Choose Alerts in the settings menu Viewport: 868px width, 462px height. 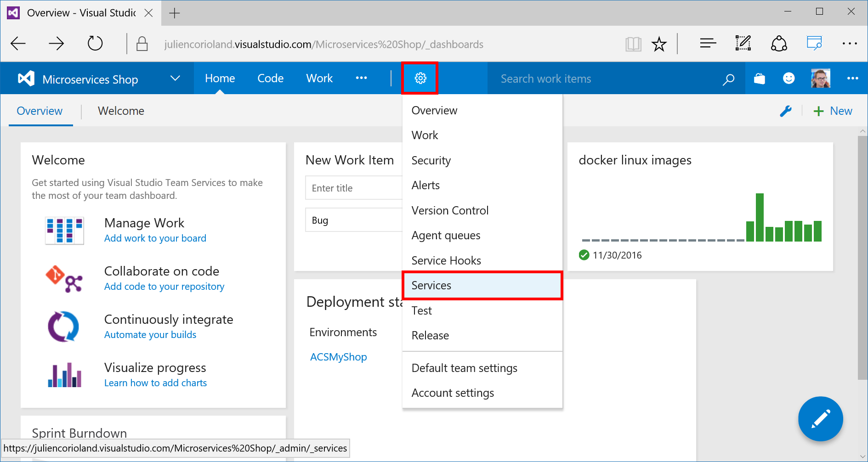tap(482, 185)
